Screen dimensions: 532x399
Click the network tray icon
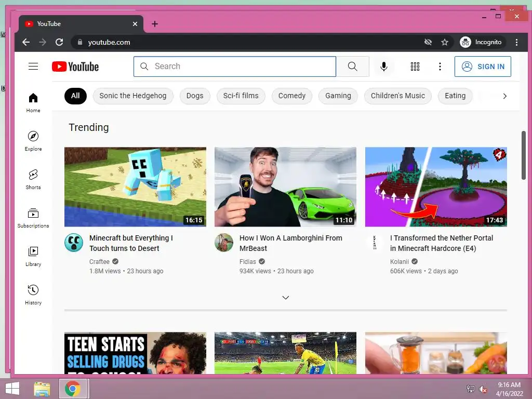[x=471, y=389]
